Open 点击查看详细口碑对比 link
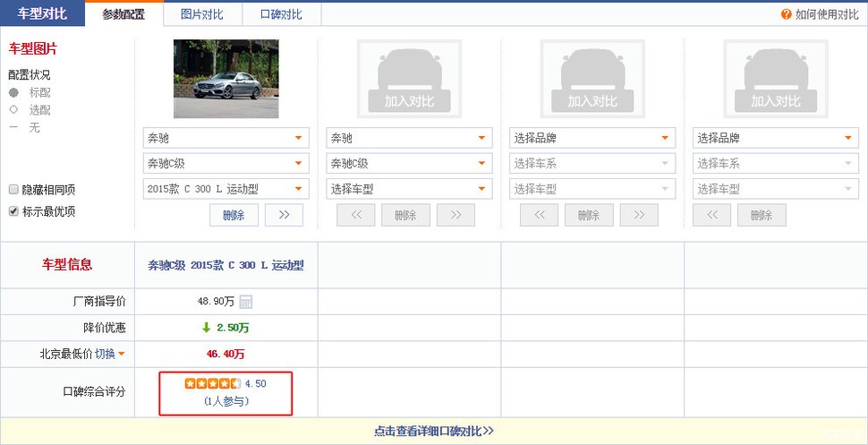Viewport: 868px width, 445px height. click(433, 432)
